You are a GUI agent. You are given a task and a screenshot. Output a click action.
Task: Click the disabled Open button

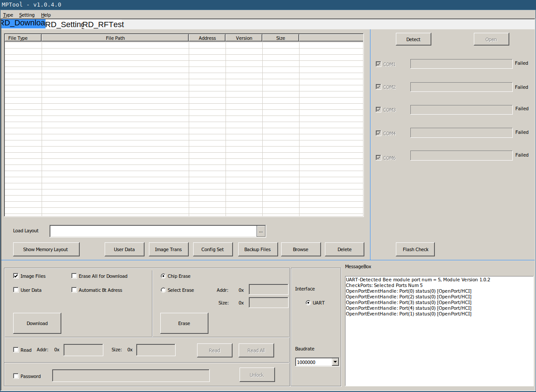[491, 39]
